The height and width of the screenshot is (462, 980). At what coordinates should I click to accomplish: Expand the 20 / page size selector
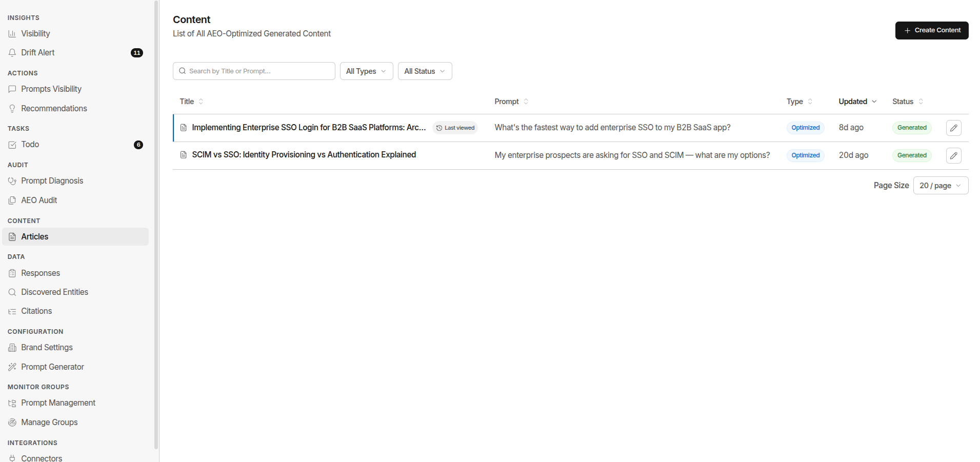(941, 186)
